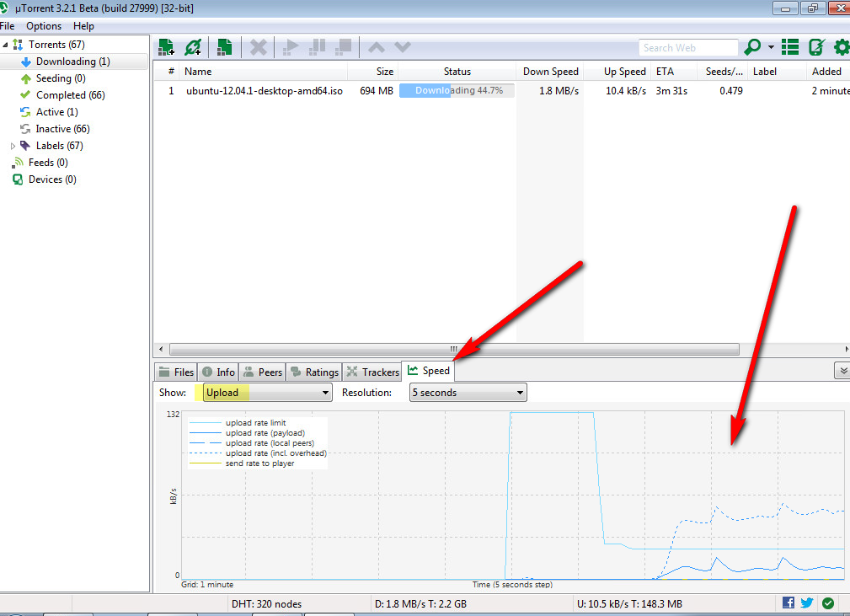Image resolution: width=850 pixels, height=616 pixels.
Task: Click the ubuntu torrent progress bar
Action: click(456, 90)
